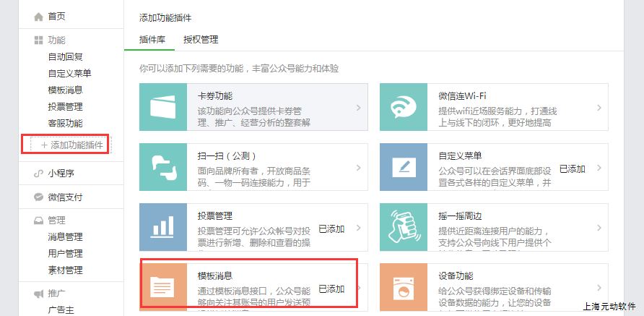Open 自动回复 in the sidebar
The width and height of the screenshot is (644, 316).
[x=65, y=56]
